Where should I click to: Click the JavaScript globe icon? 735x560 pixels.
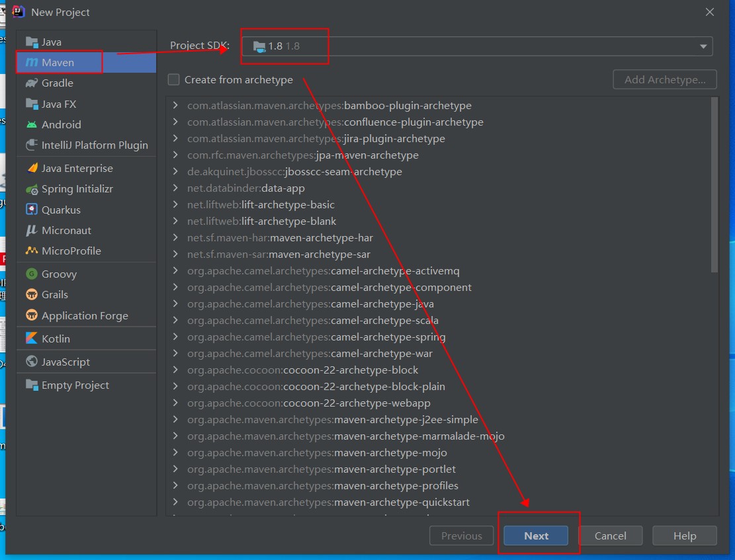pyautogui.click(x=32, y=361)
